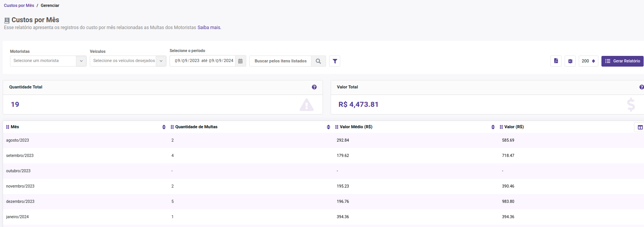Focus Buscar pelos itens listados field
This screenshot has width=644, height=227.
click(x=280, y=61)
